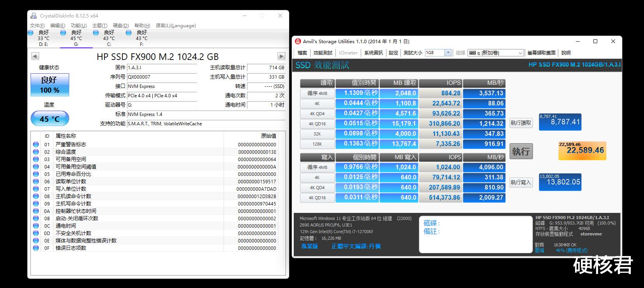Click the status orb for attribute 0F 错误日志项数
Viewport: 644px width, 288px height.
point(36,248)
